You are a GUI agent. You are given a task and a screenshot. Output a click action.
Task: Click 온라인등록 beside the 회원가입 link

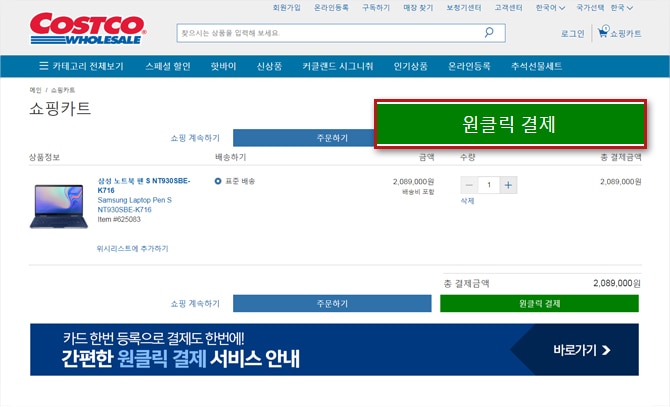(331, 8)
